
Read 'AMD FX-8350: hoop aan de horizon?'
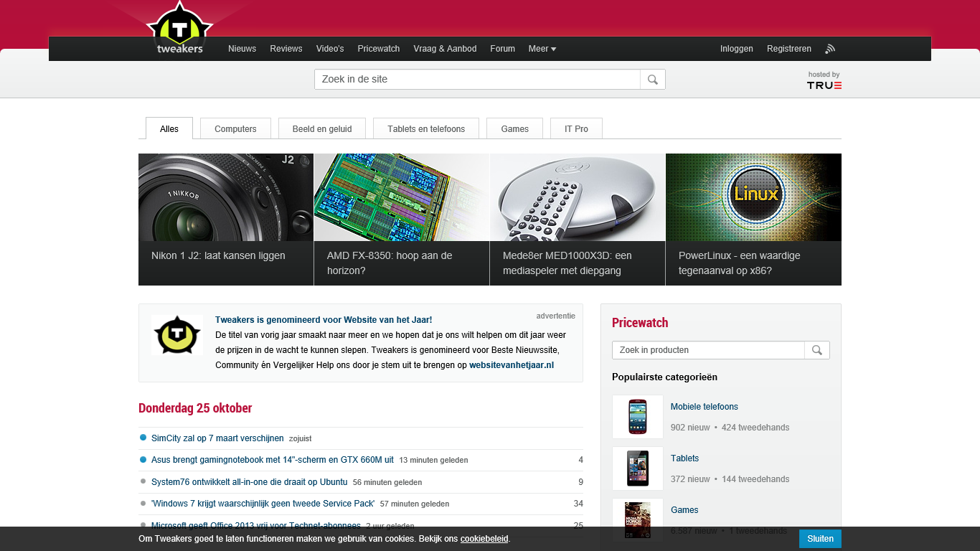pos(390,263)
